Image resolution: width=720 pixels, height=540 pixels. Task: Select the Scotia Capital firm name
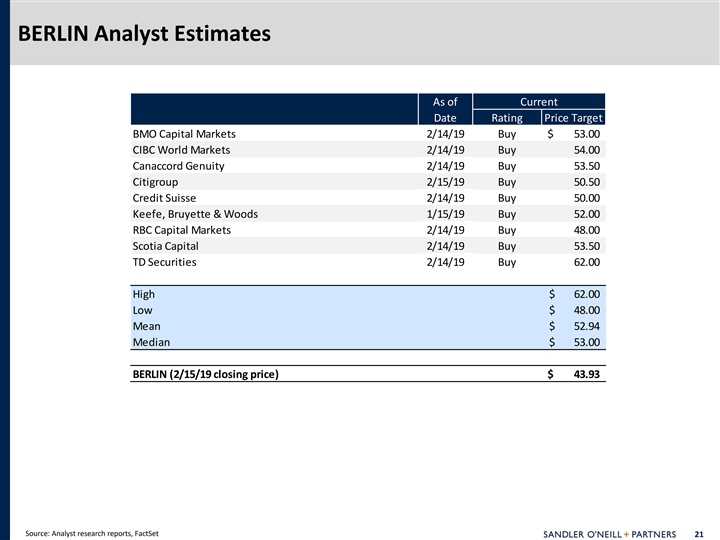165,246
